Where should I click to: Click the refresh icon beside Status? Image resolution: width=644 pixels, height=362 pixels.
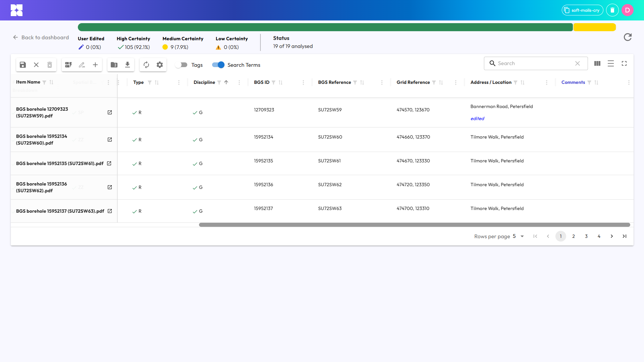click(628, 37)
